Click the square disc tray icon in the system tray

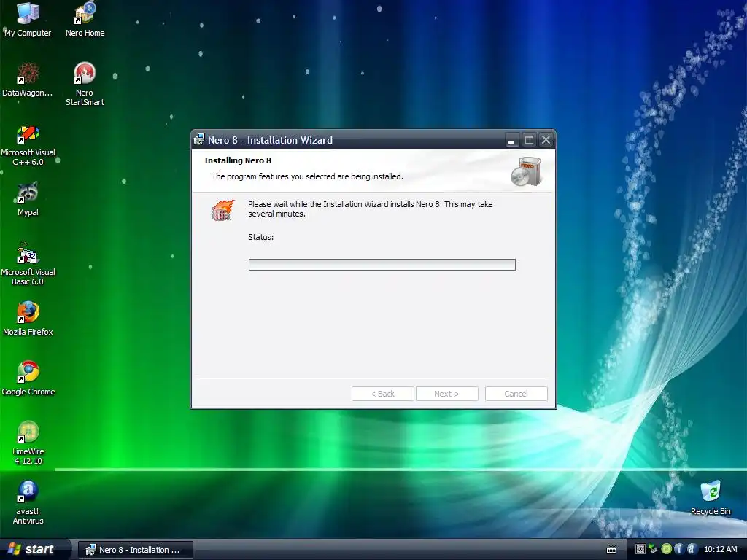pyautogui.click(x=640, y=549)
